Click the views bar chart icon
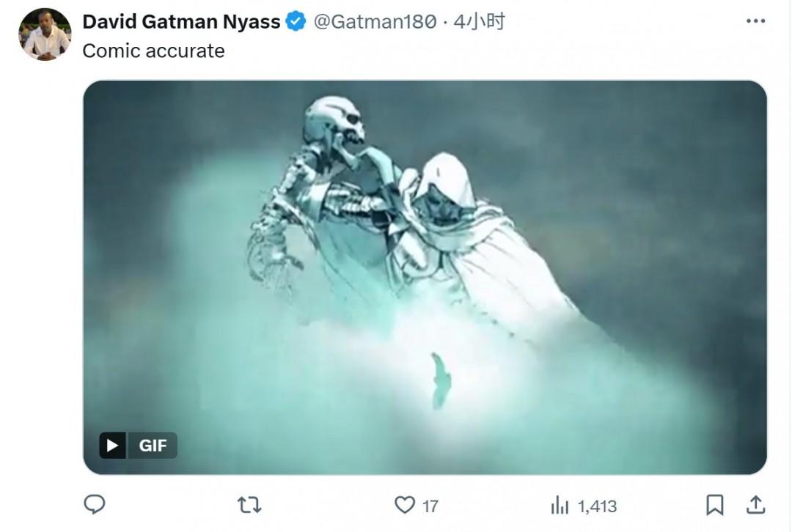 [560, 505]
